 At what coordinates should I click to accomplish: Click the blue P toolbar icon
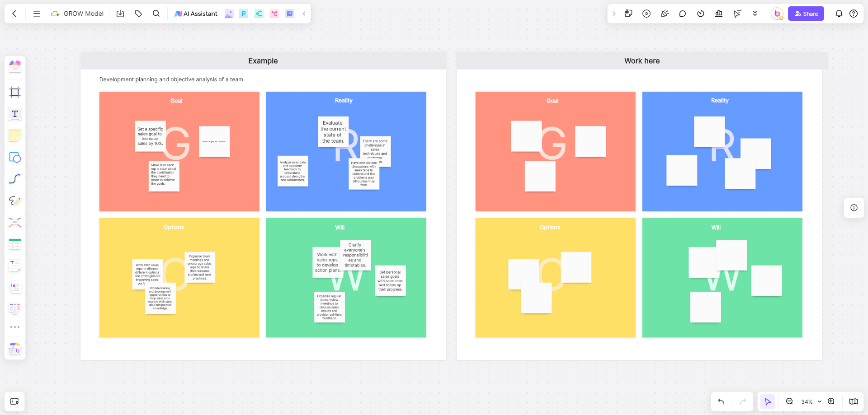244,14
